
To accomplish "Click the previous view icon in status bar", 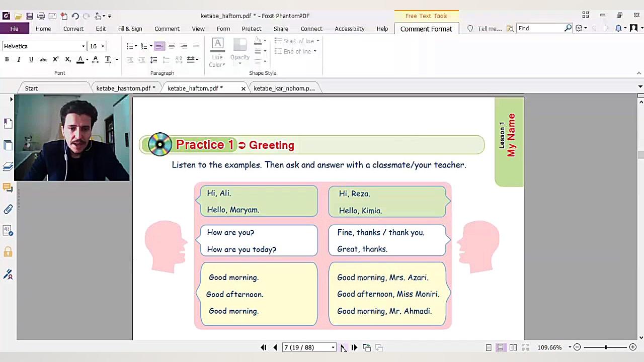I will pos(367,347).
